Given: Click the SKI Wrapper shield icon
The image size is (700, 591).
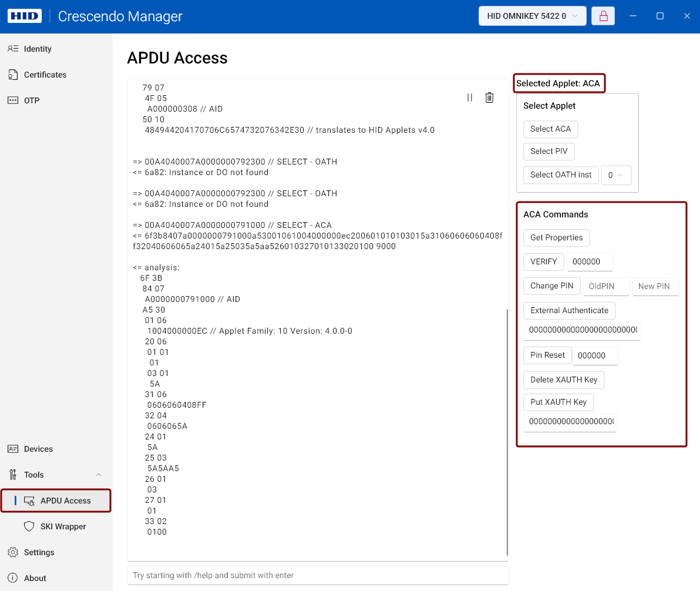Looking at the screenshot, I should (x=29, y=526).
